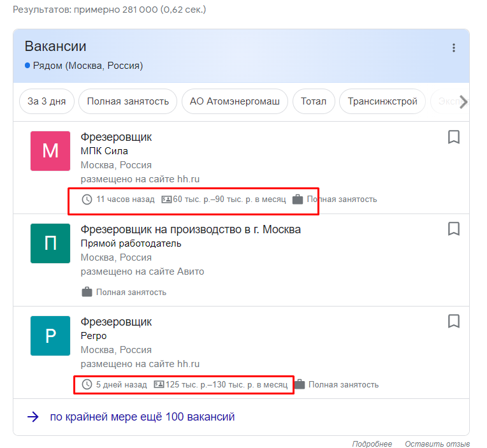
Task: Select the АО Атомэнергомаш filter chip
Action: pyautogui.click(x=235, y=101)
